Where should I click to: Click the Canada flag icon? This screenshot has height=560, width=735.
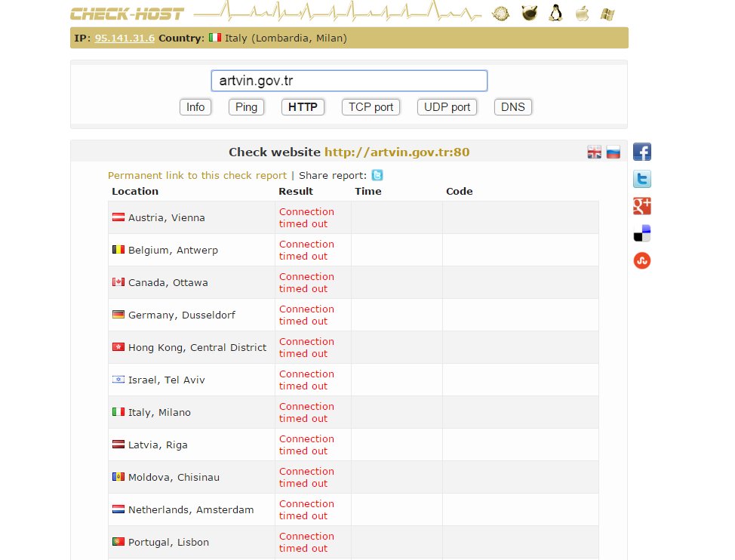click(x=118, y=282)
